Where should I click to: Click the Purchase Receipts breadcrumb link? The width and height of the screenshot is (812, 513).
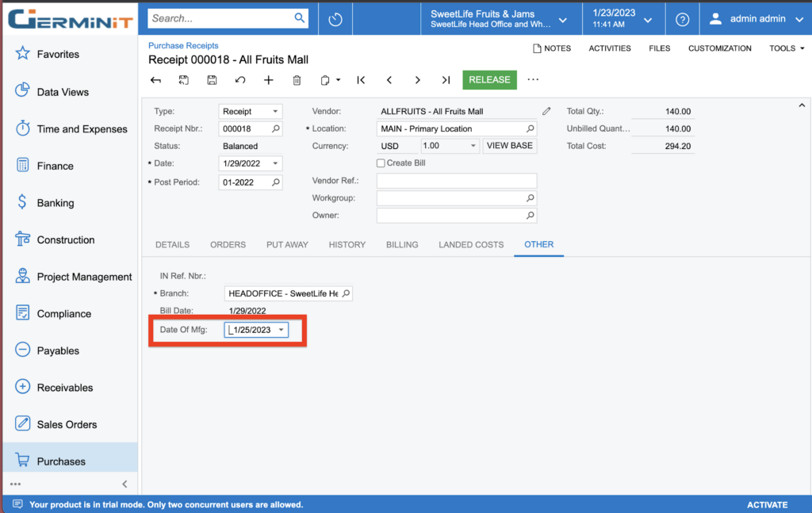[183, 46]
